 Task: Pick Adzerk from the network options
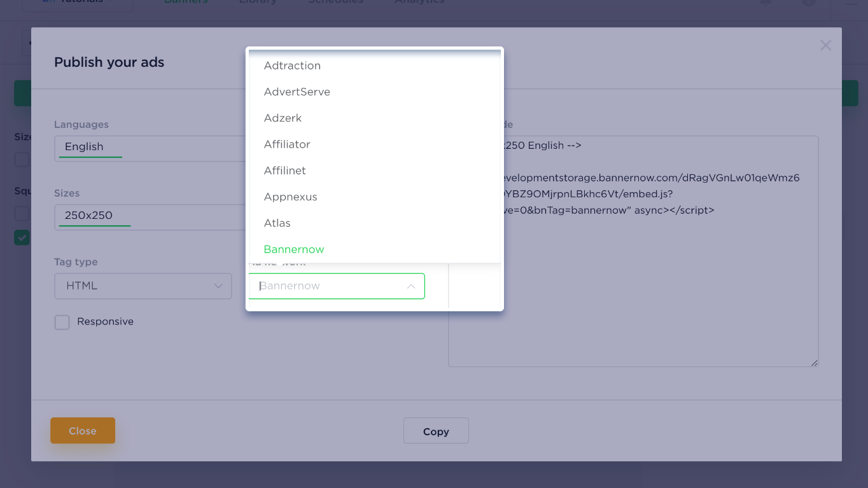(374, 118)
